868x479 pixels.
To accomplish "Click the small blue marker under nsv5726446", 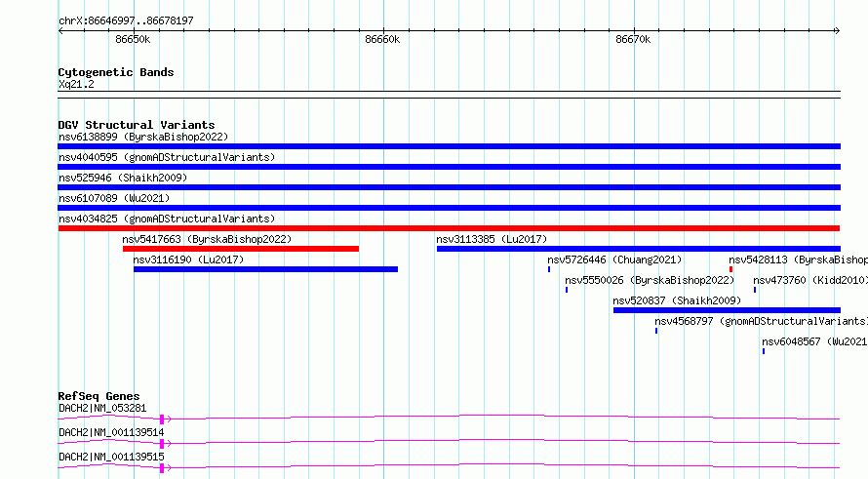I will pos(549,269).
